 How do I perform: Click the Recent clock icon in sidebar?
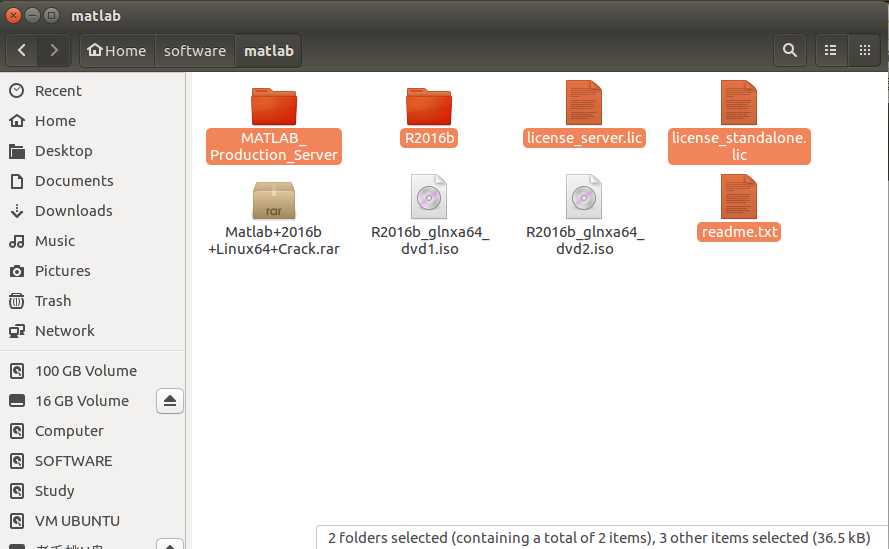pos(17,91)
